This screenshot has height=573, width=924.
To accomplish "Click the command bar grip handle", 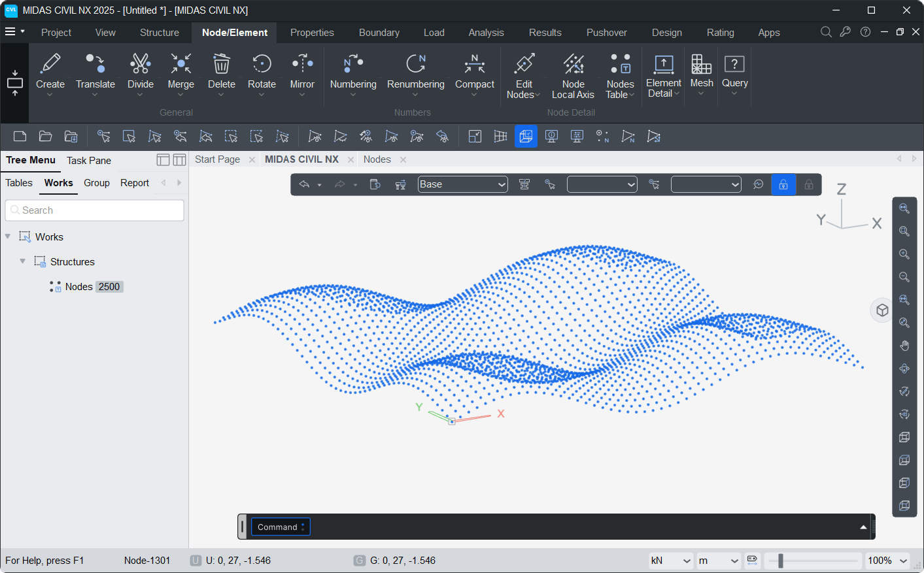I will point(243,527).
